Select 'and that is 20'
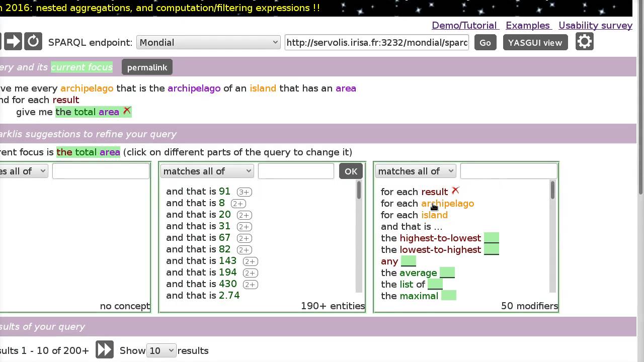The image size is (644, 362). 198,215
